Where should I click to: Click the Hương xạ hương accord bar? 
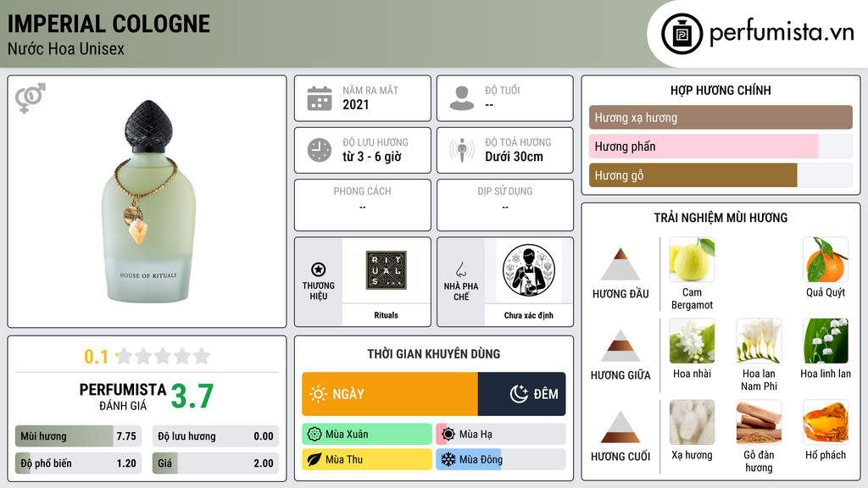[x=721, y=117]
